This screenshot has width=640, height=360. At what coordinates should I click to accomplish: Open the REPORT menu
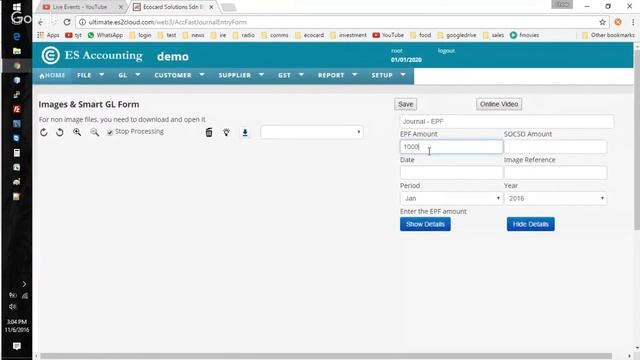337,75
